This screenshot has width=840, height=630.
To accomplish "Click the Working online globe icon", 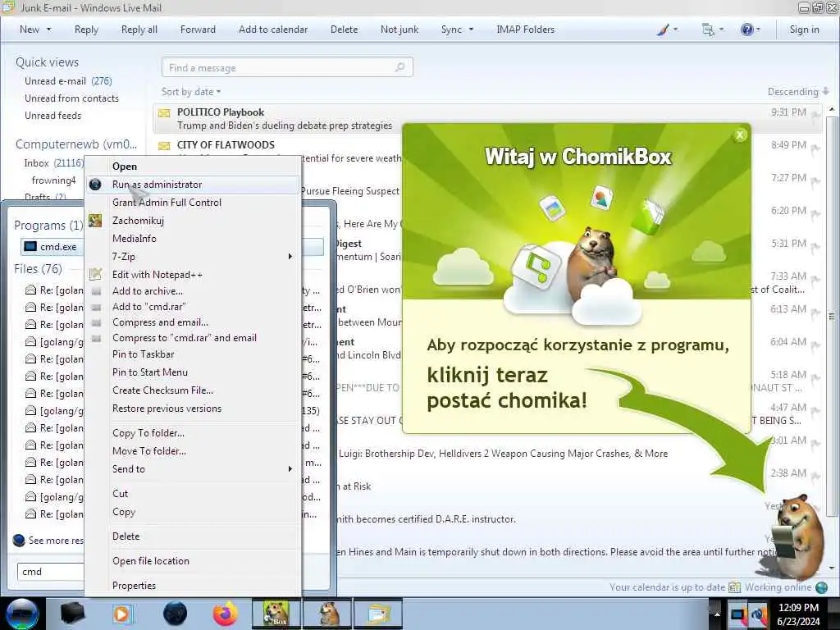I will click(822, 587).
